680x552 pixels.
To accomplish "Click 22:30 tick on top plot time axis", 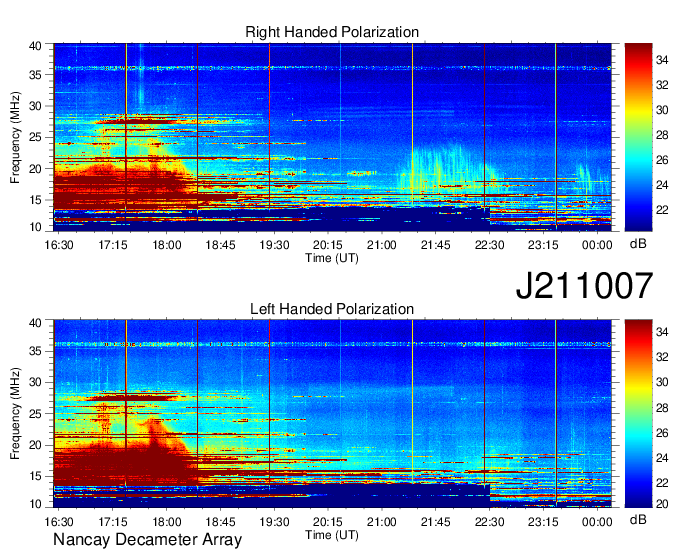I will pos(489,245).
